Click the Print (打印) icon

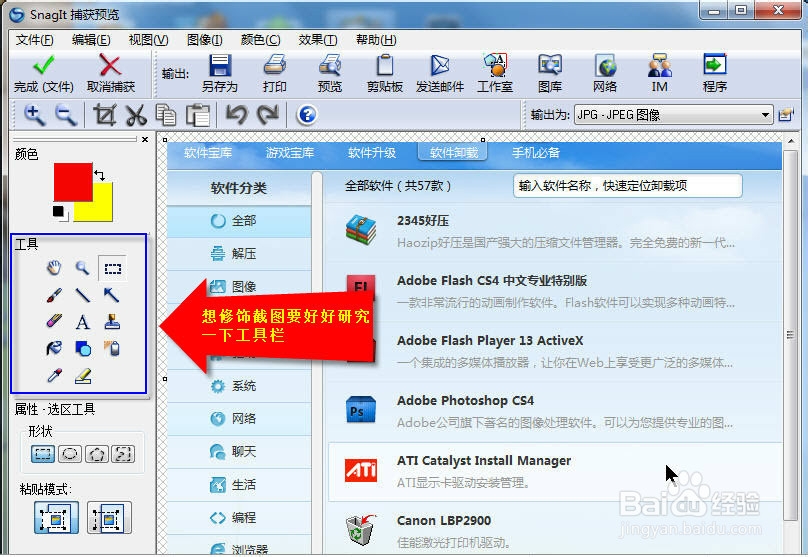click(x=275, y=65)
